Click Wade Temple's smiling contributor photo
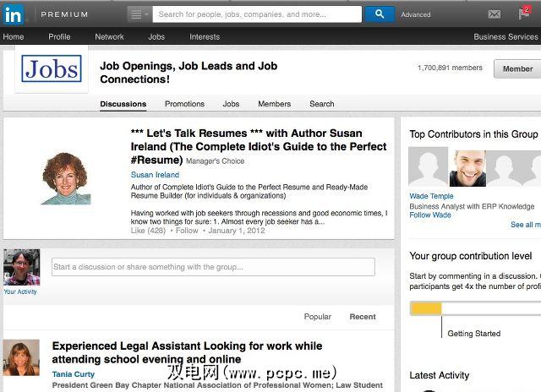 point(467,167)
